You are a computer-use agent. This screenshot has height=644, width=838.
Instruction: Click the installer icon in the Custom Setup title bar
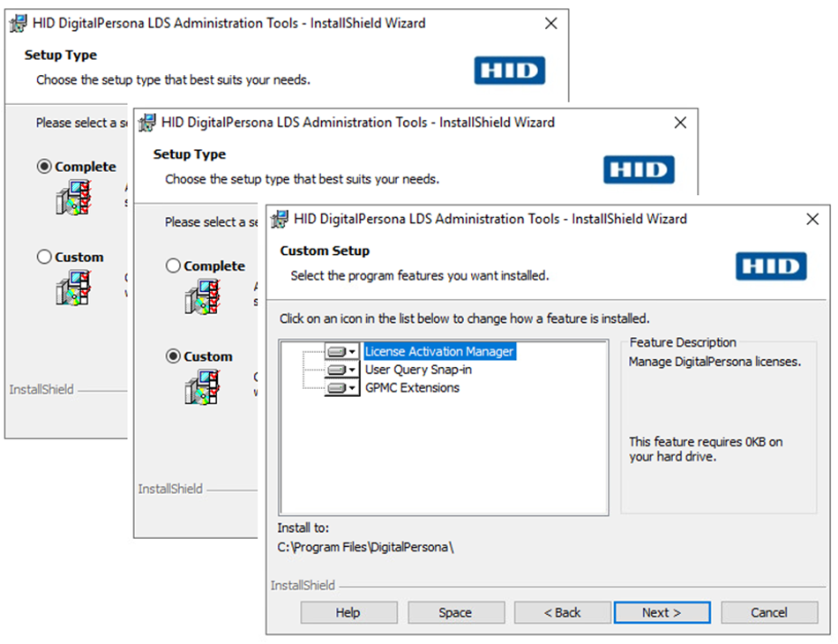[280, 219]
